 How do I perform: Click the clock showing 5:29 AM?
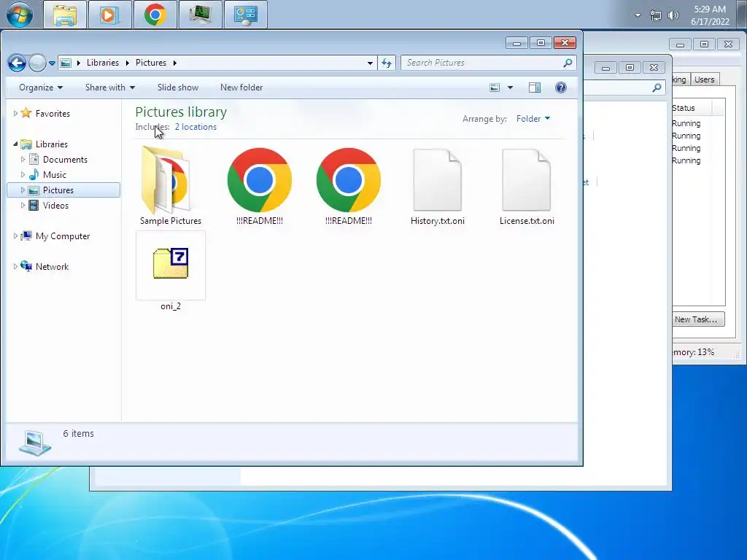point(710,15)
